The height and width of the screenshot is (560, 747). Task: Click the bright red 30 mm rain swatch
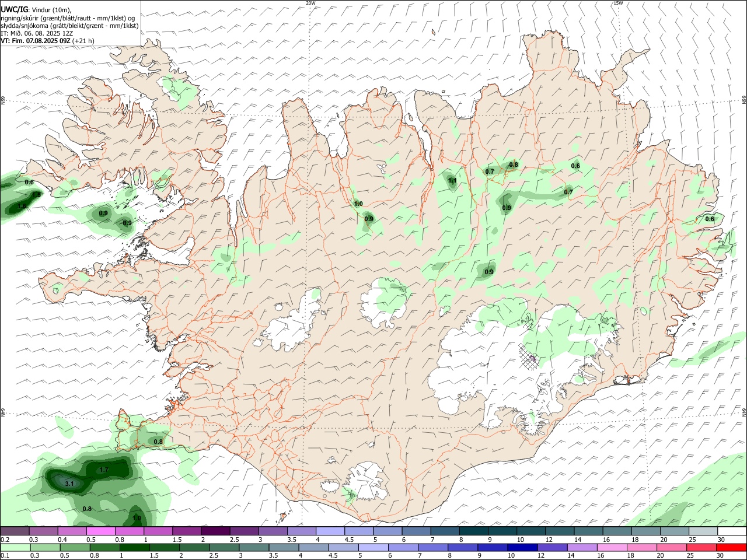(731, 548)
